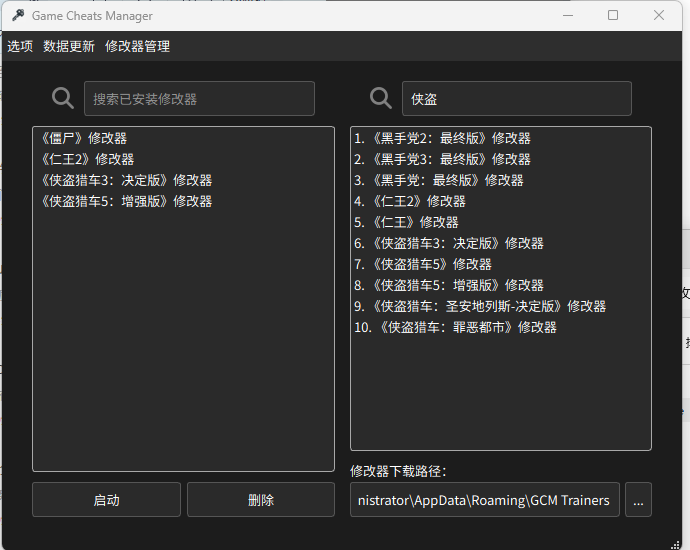Click the 删除 button
Viewport: 690px width, 550px height.
(x=261, y=500)
